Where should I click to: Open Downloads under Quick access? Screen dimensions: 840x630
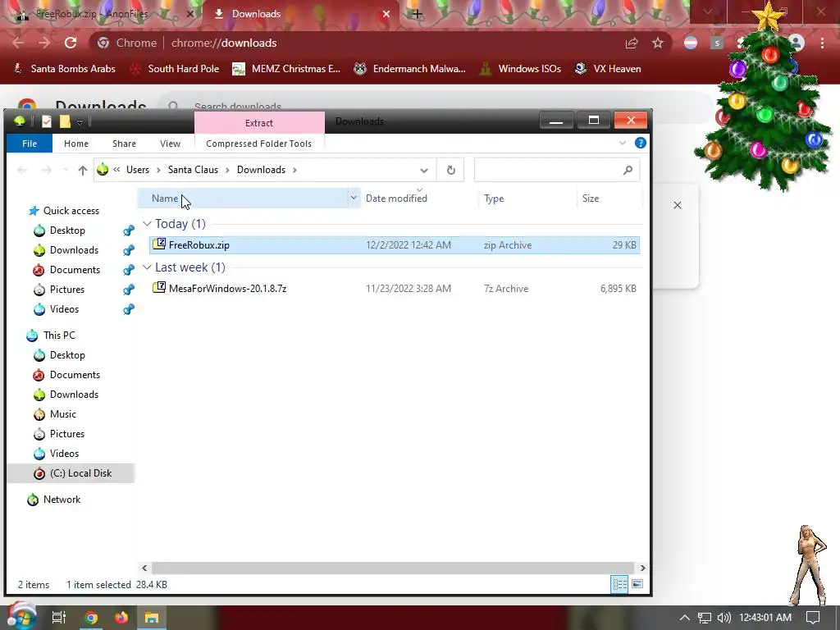click(74, 250)
